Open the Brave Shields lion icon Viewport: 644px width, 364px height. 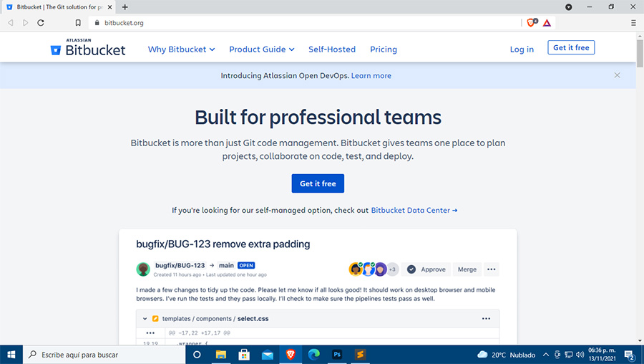click(x=532, y=23)
